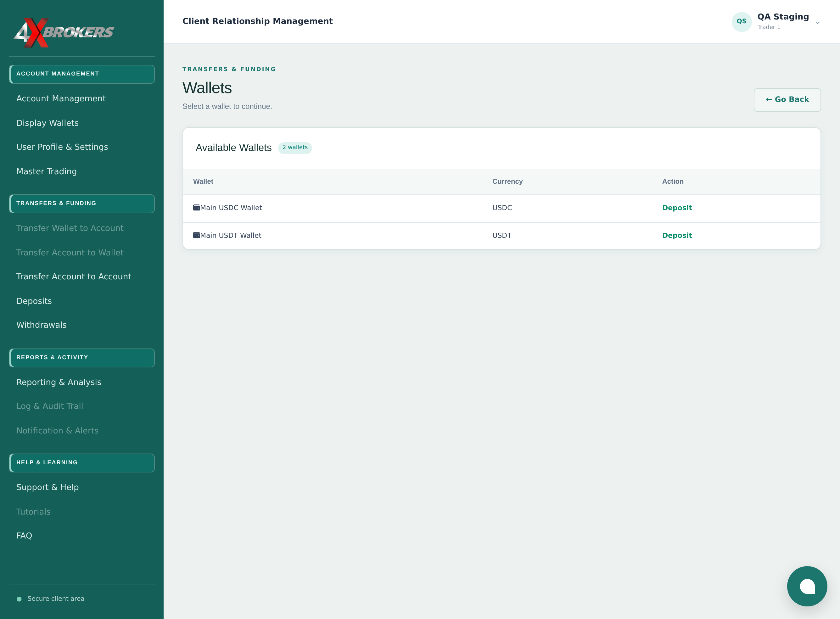Click the Main USDT Wallet icon
Image resolution: width=840 pixels, height=619 pixels.
point(196,235)
